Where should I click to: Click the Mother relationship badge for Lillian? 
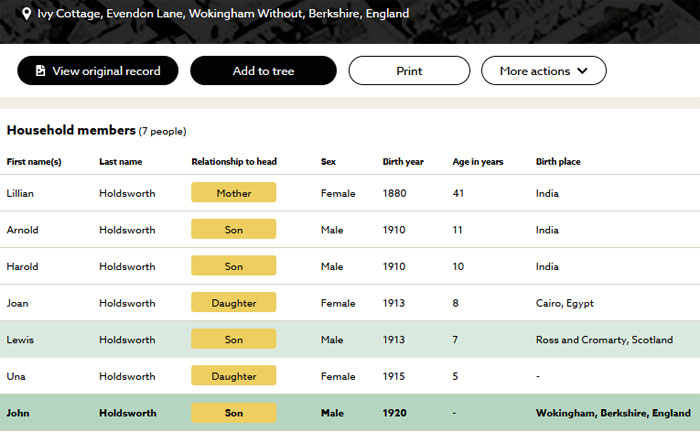(233, 193)
